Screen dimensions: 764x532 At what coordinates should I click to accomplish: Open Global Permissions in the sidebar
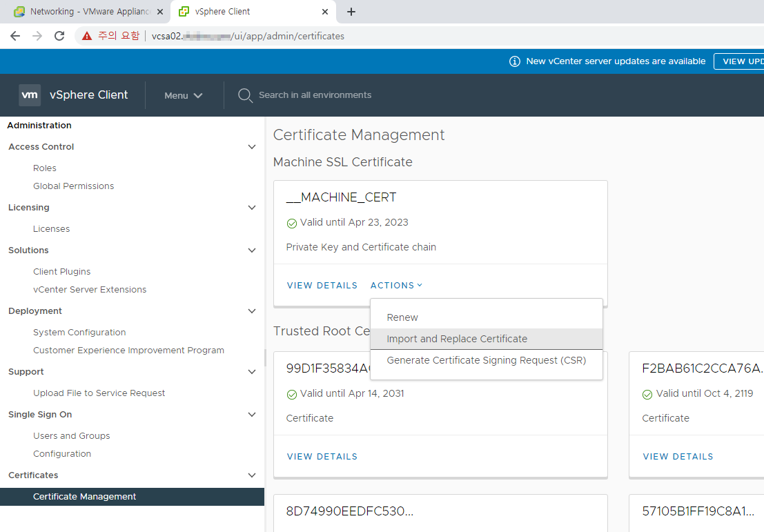point(74,186)
